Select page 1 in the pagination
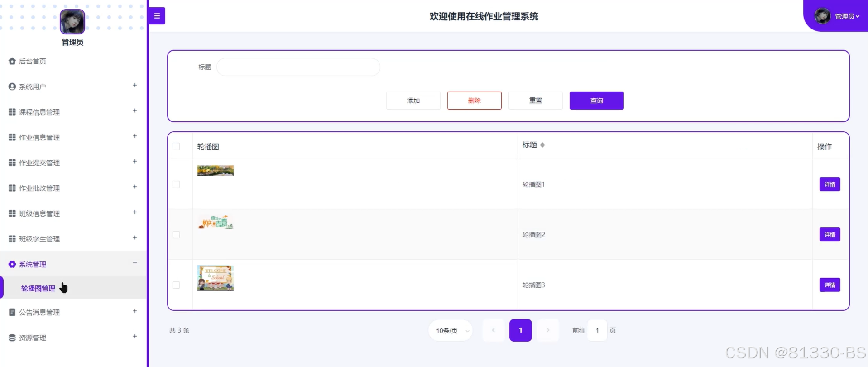Viewport: 868px width, 367px height. (521, 330)
